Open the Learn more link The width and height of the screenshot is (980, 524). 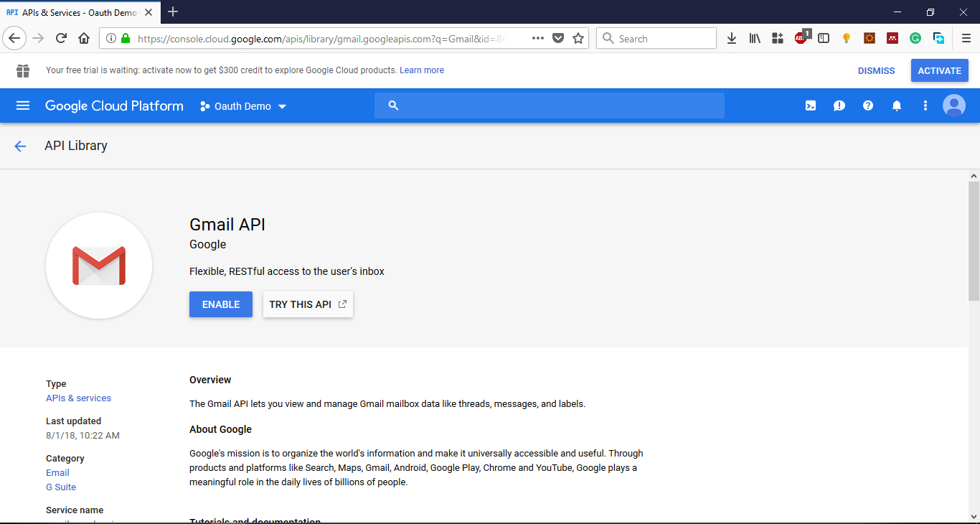pyautogui.click(x=422, y=70)
